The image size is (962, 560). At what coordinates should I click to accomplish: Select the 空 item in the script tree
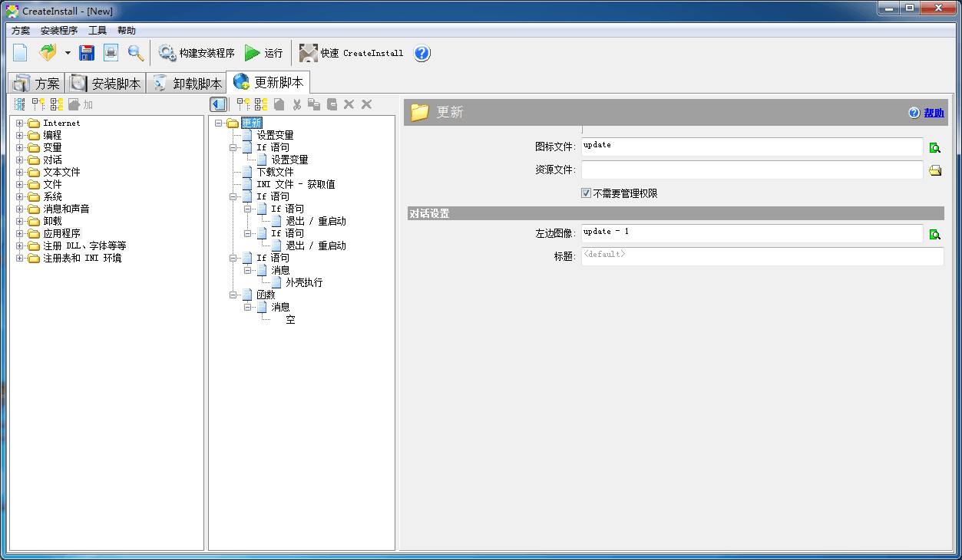(290, 319)
